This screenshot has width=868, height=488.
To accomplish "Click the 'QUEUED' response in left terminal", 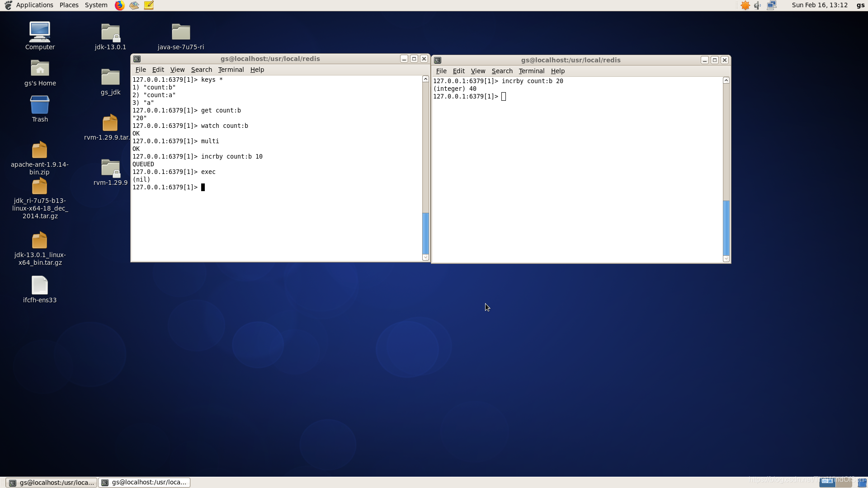I will 143,164.
